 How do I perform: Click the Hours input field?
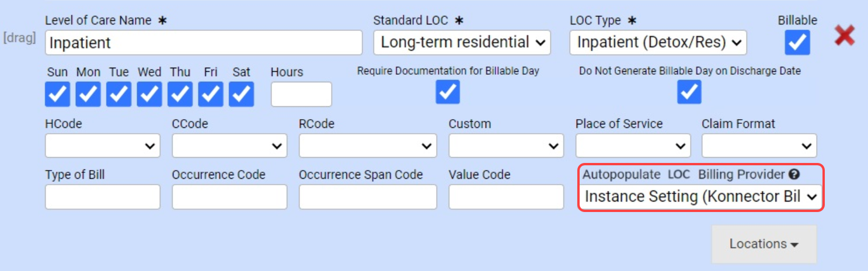[301, 95]
